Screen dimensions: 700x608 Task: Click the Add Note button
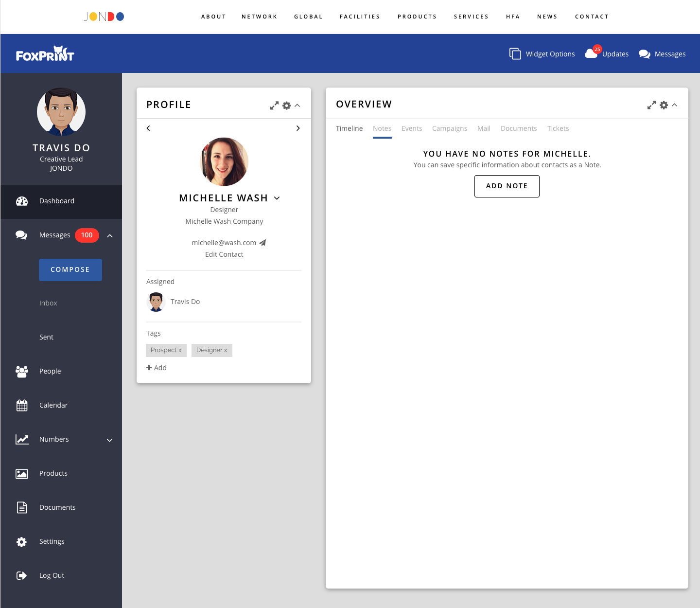pos(507,186)
